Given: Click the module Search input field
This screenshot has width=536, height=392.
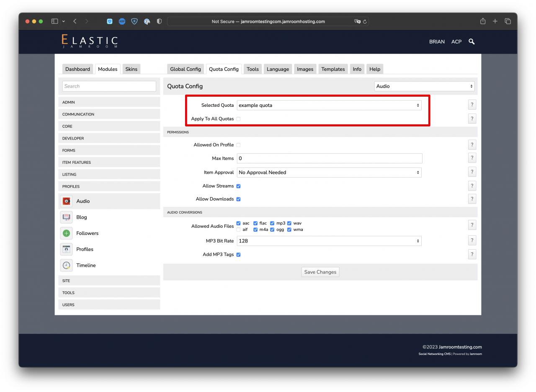Looking at the screenshot, I should tap(109, 86).
